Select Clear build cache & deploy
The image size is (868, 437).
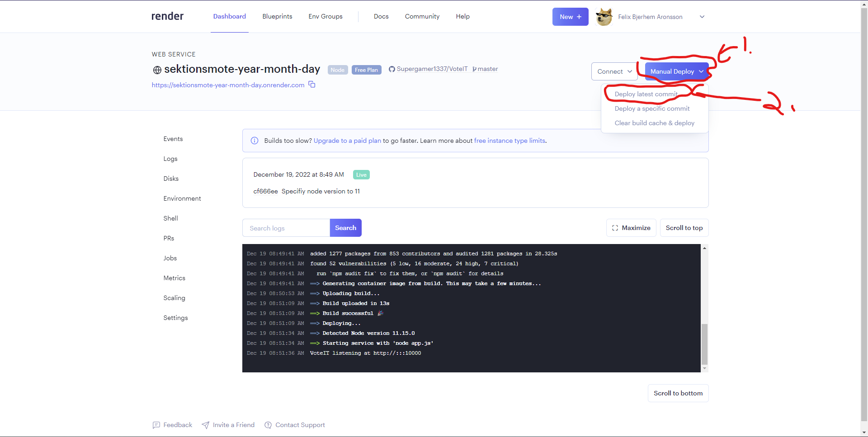point(655,123)
